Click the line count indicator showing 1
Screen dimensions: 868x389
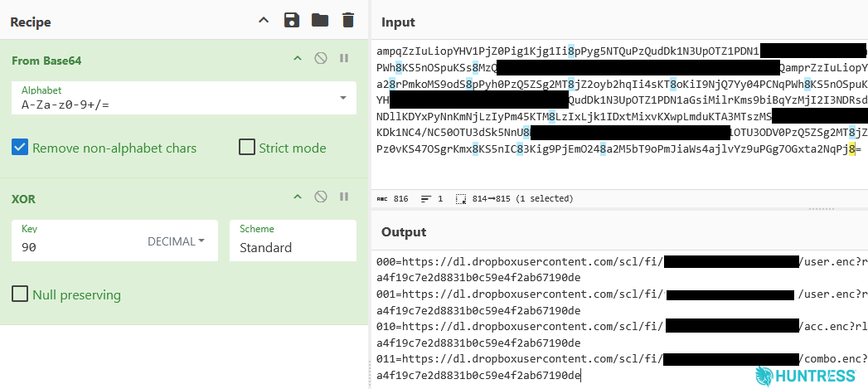tap(432, 198)
